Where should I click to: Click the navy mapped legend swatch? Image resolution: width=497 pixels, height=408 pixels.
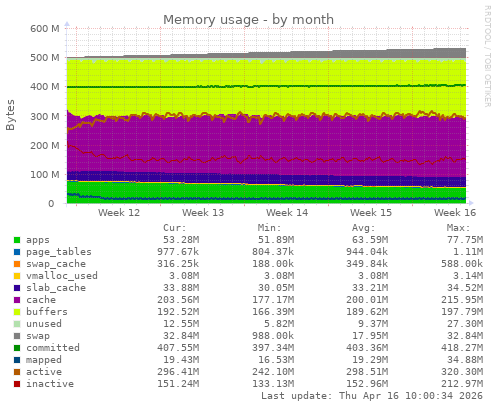tap(17, 360)
